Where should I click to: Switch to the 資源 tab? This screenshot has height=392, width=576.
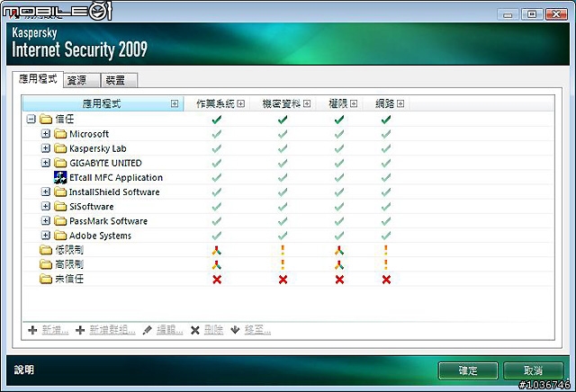pyautogui.click(x=82, y=80)
